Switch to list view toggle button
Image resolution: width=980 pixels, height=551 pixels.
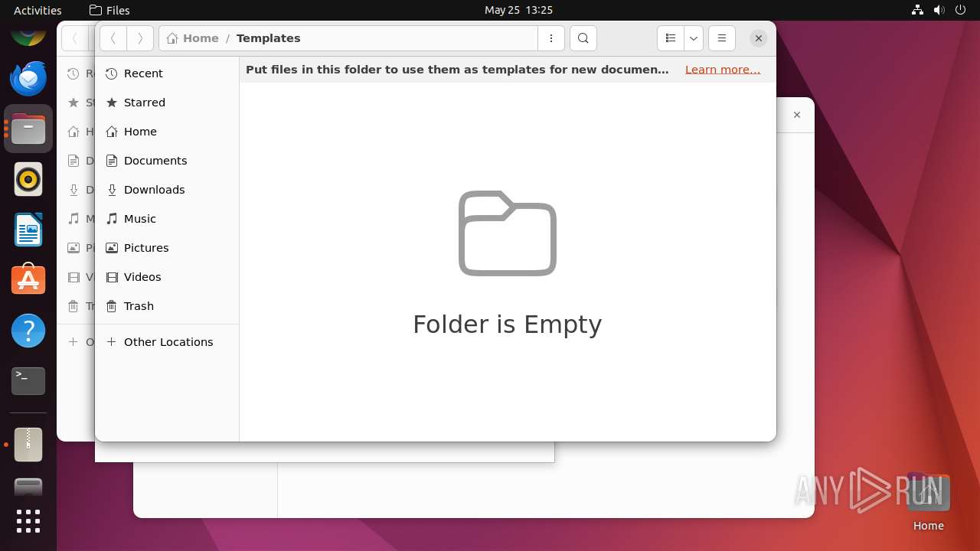[671, 38]
